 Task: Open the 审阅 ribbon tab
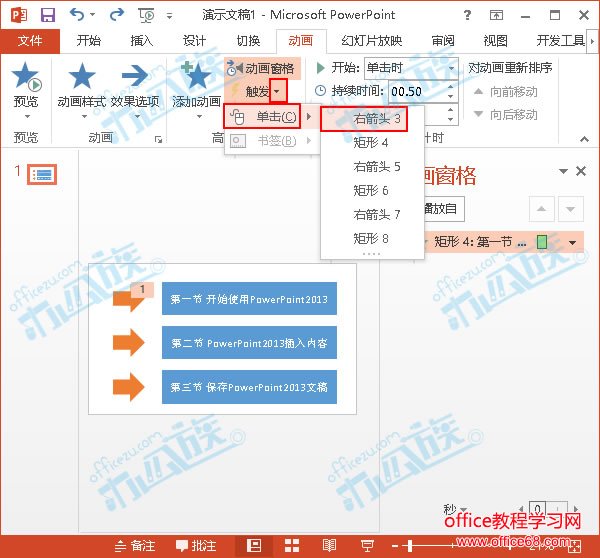tap(443, 41)
